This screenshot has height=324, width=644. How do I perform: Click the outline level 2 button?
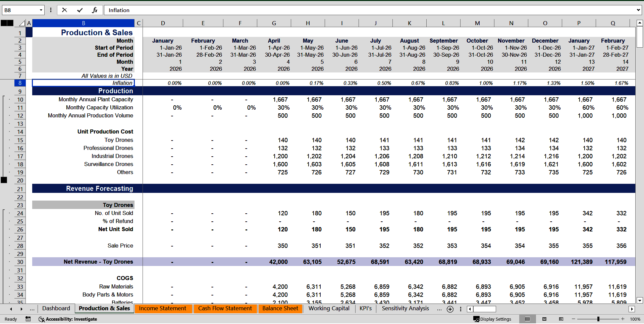[10, 23]
